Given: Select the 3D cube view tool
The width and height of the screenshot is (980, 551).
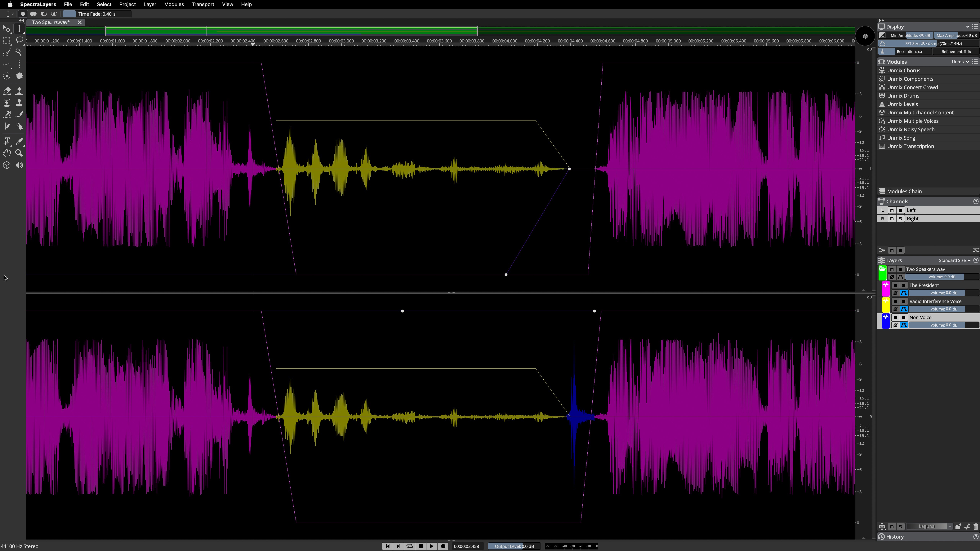Looking at the screenshot, I should click(7, 165).
